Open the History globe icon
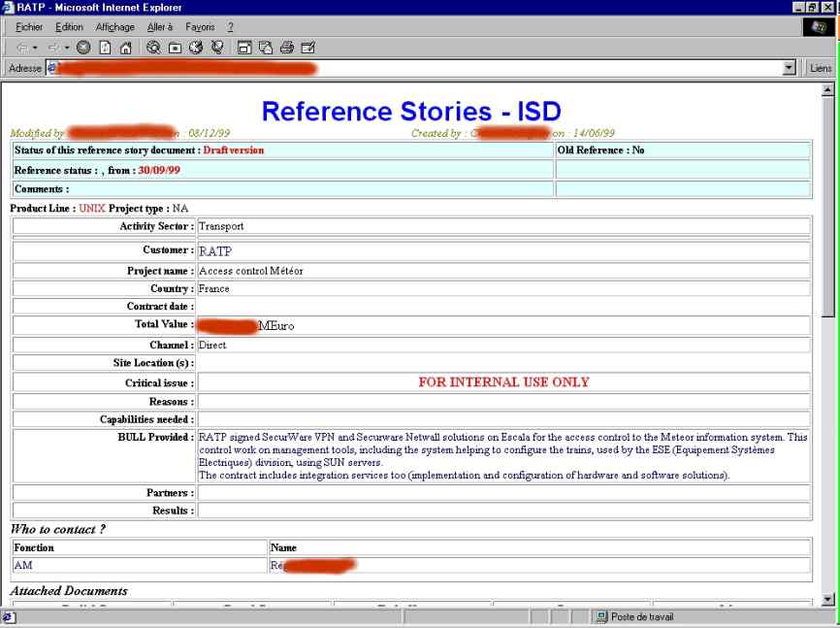 (x=196, y=48)
